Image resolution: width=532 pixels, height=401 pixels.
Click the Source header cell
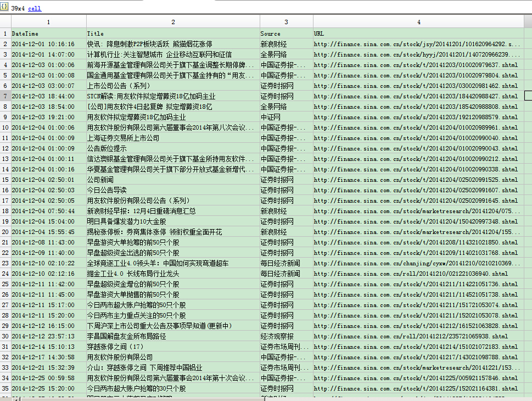287,34
